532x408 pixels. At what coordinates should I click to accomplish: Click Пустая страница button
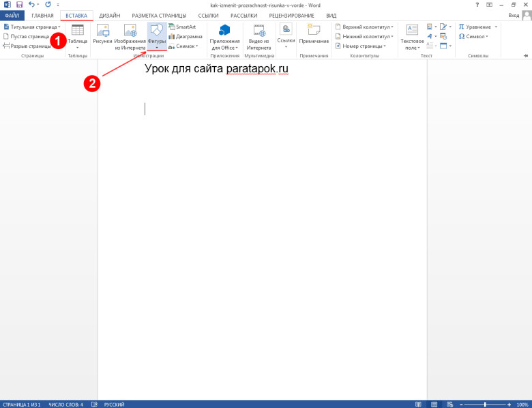pyautogui.click(x=26, y=36)
